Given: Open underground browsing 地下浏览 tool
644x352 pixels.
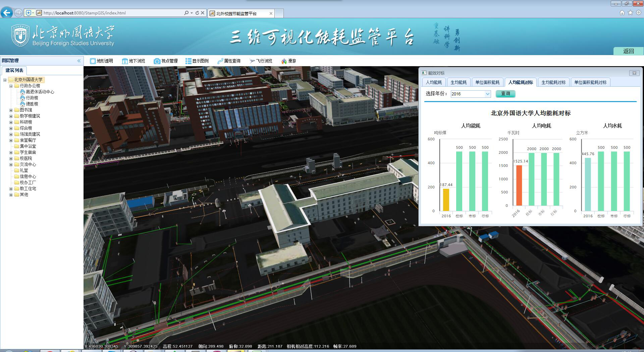Looking at the screenshot, I should click(x=133, y=61).
